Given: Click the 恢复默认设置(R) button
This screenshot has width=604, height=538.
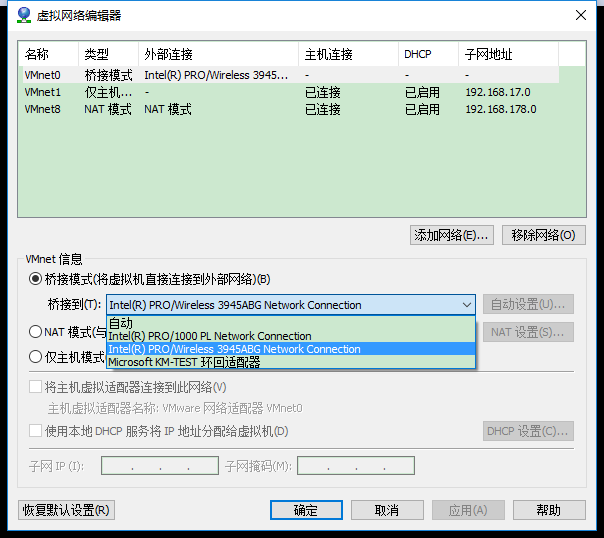Looking at the screenshot, I should 66,510.
